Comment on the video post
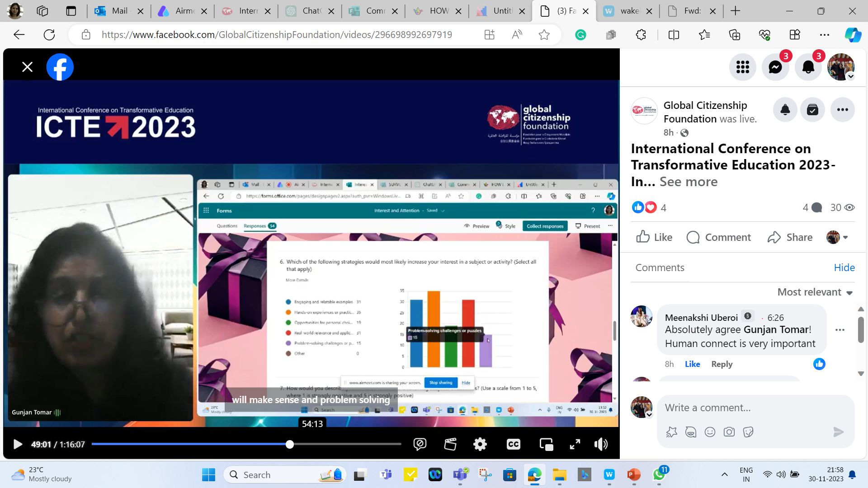Viewport: 868px width, 488px height. (x=718, y=237)
